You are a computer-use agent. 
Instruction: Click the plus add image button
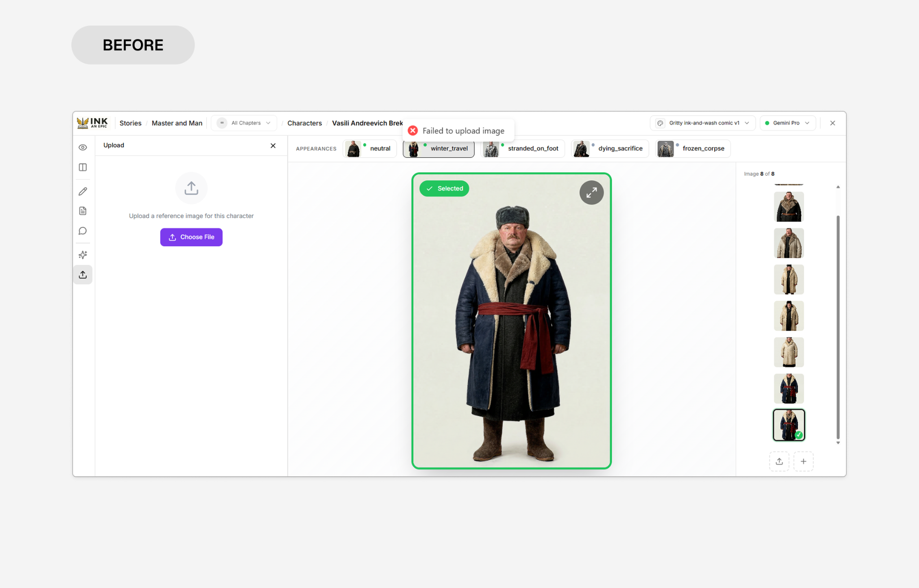[803, 461]
